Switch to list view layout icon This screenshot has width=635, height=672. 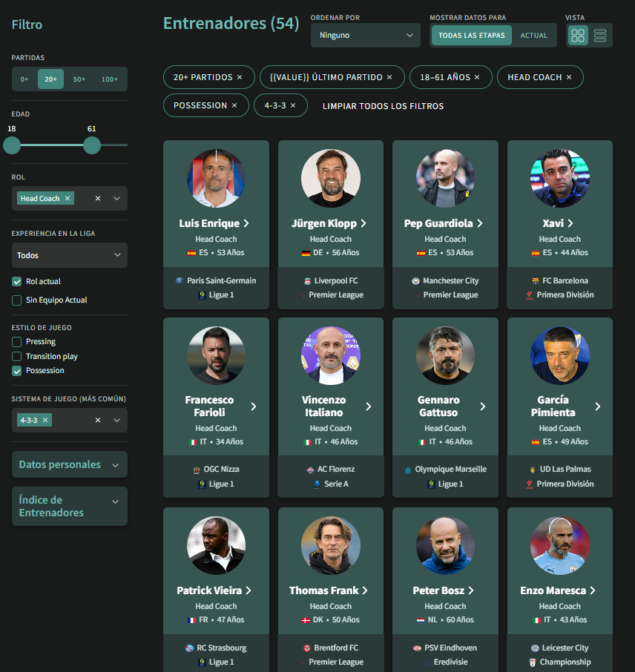point(600,35)
